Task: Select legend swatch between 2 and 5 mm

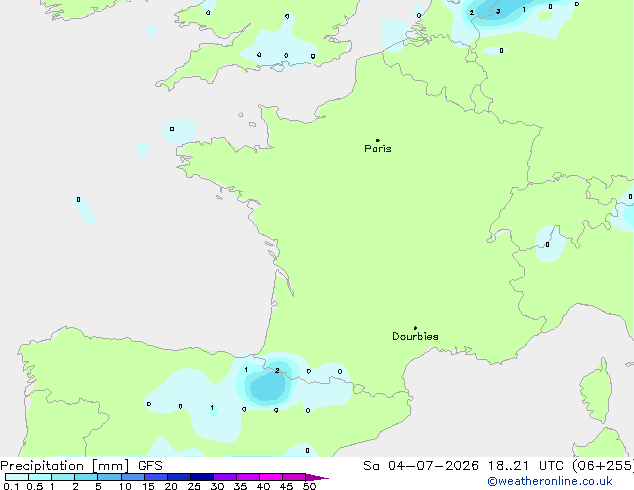Action: [86, 477]
